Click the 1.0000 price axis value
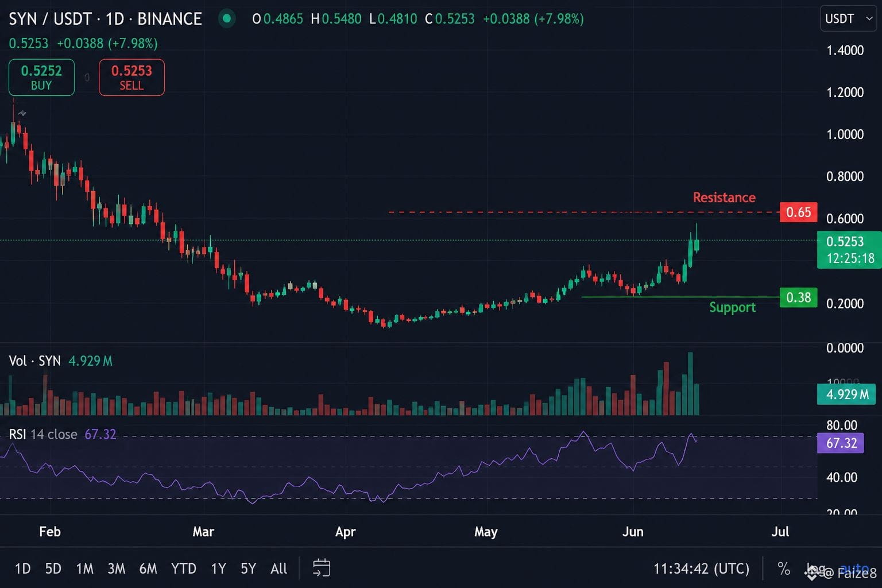The image size is (882, 588). pyautogui.click(x=845, y=134)
